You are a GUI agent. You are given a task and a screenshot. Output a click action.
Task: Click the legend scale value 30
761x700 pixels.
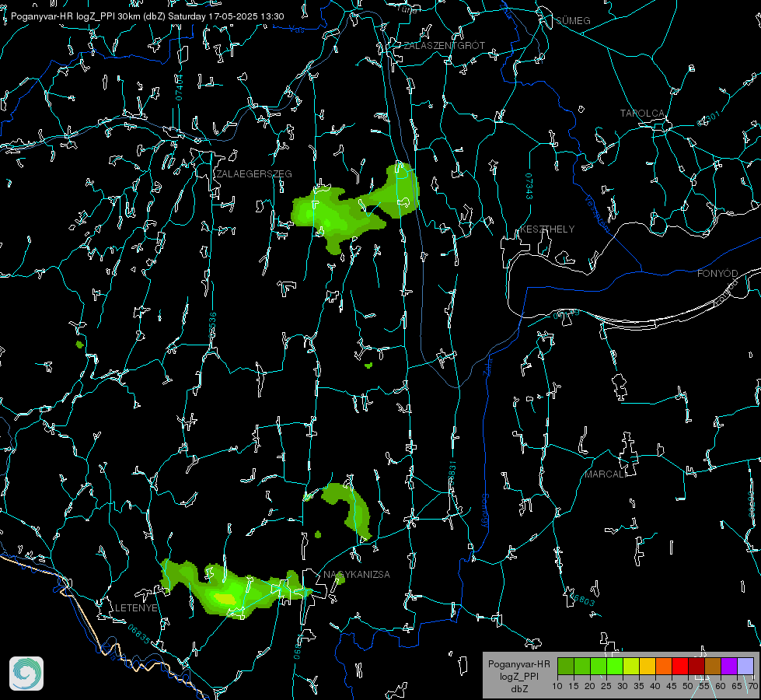[x=623, y=687]
